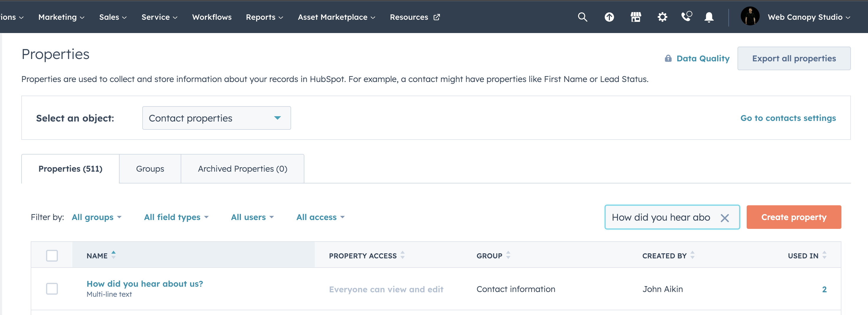Viewport: 868px width, 315px height.
Task: Open the All access filter dropdown
Action: [320, 217]
